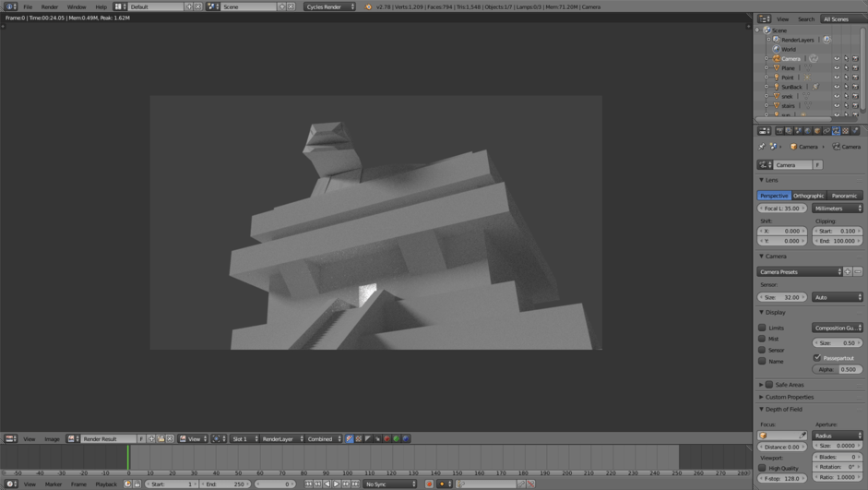Add a new camera preset
Image resolution: width=868 pixels, height=490 pixels.
(x=848, y=272)
